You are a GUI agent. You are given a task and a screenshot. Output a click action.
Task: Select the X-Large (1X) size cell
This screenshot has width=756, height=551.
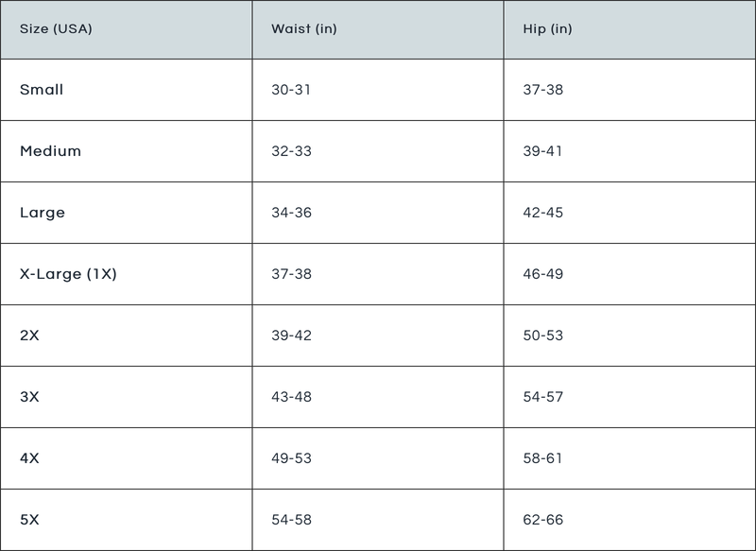[68, 274]
